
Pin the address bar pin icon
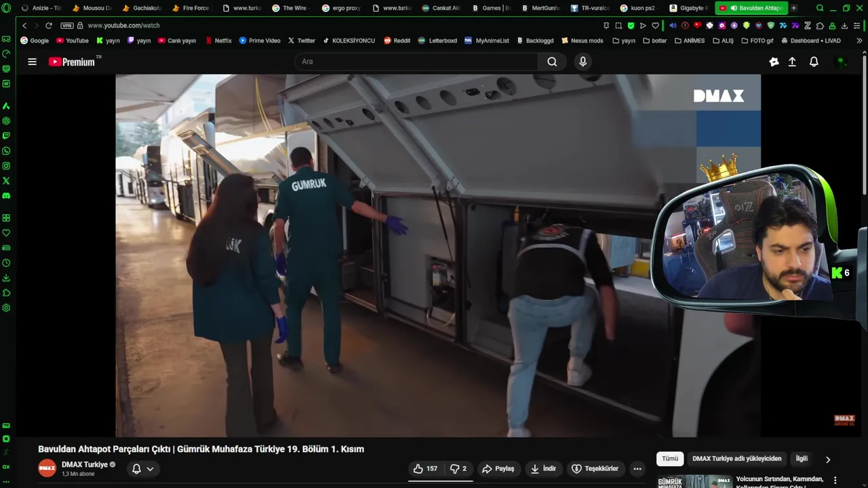tap(606, 26)
